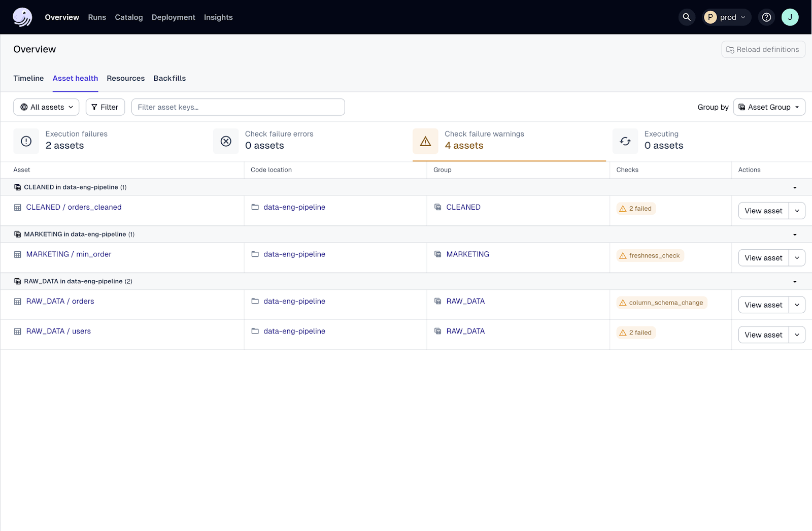Click the Check failure warnings triangle icon
Screen dimensions: 812x531
pyautogui.click(x=425, y=141)
